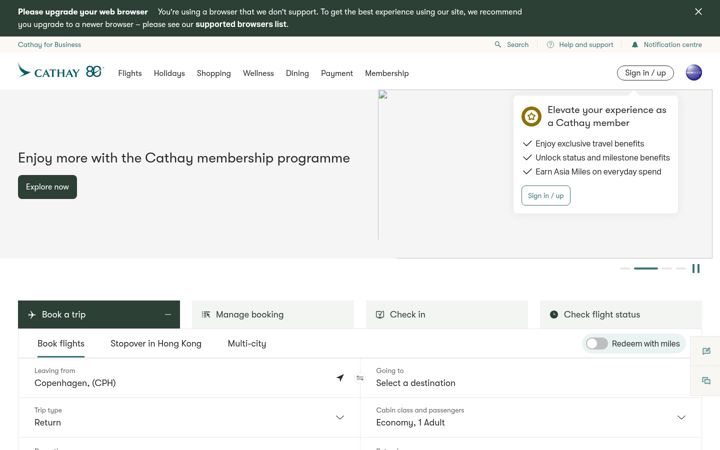Collapse the Book a trip panel
720x450 pixels.
click(x=168, y=315)
